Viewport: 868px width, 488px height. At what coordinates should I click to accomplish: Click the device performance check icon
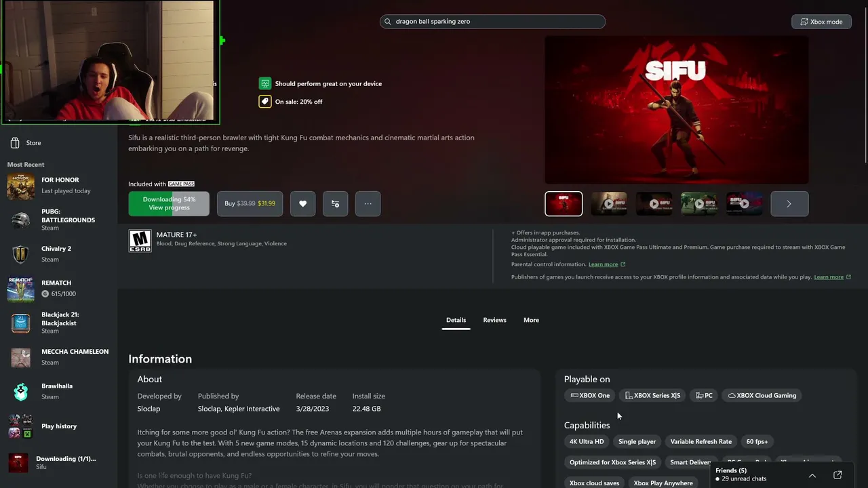point(265,83)
